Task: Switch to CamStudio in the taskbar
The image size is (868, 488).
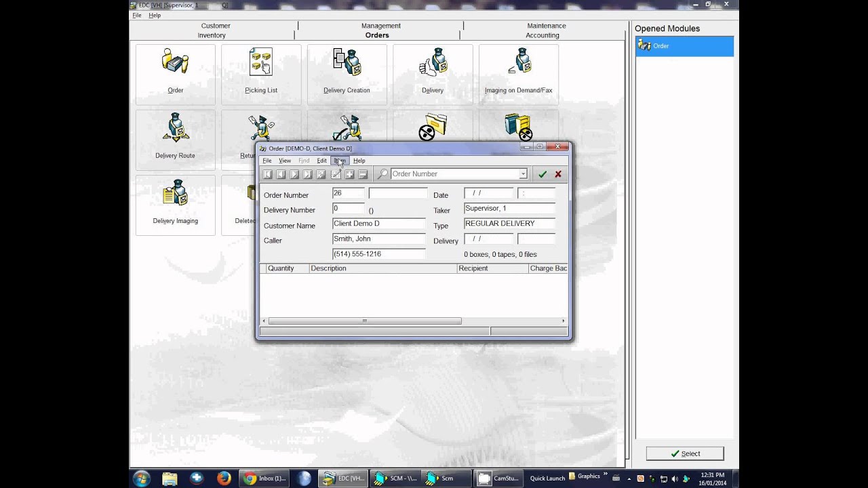Action: click(x=498, y=478)
